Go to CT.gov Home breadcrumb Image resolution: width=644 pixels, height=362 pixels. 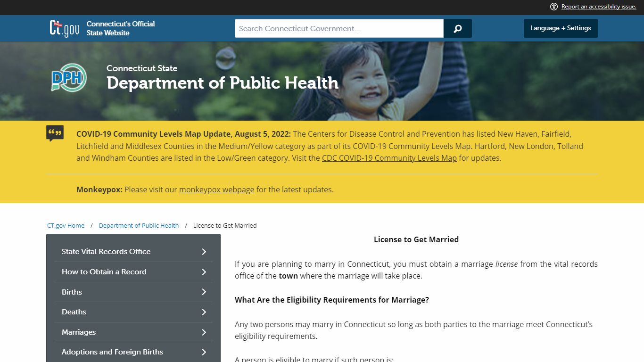[66, 226]
